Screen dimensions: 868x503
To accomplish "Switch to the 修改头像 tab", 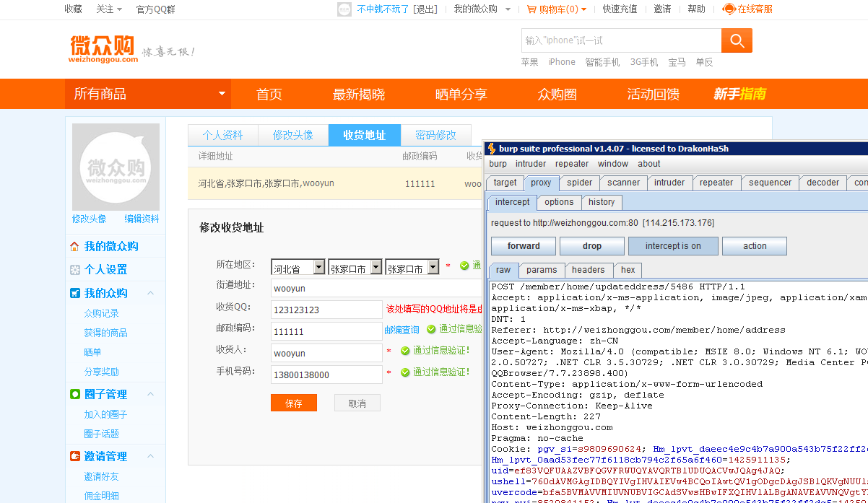I will (x=293, y=135).
